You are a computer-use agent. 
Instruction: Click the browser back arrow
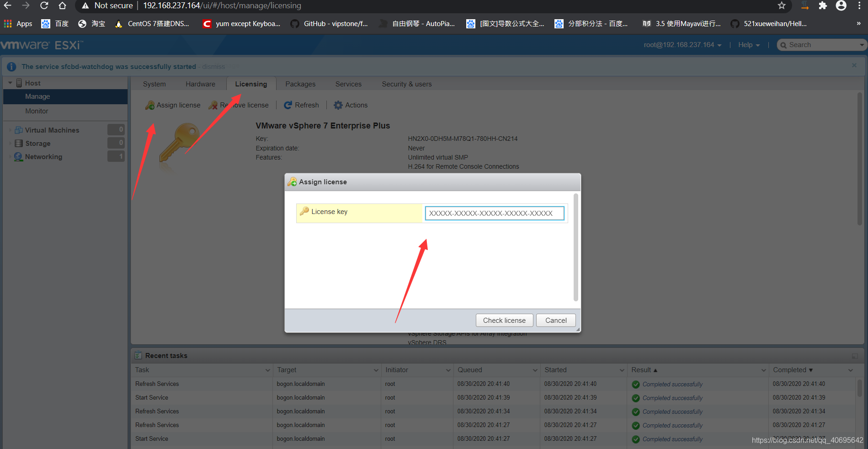point(7,5)
